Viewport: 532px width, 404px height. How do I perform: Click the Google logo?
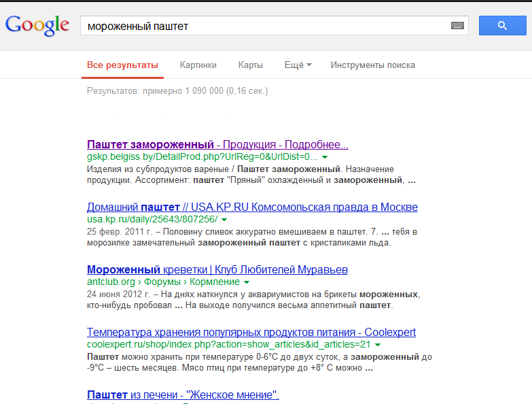[37, 26]
